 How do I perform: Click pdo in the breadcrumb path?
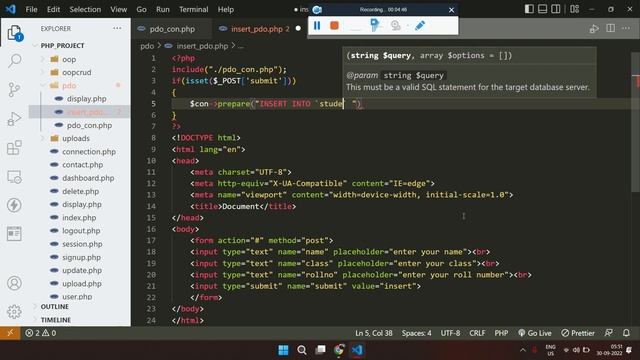point(147,46)
